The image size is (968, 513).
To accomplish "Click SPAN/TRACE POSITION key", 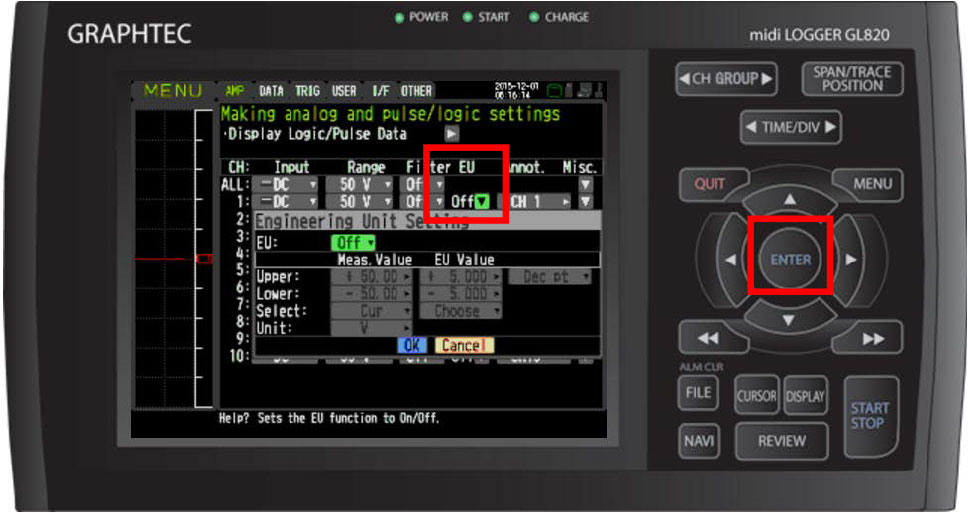I will [x=852, y=79].
